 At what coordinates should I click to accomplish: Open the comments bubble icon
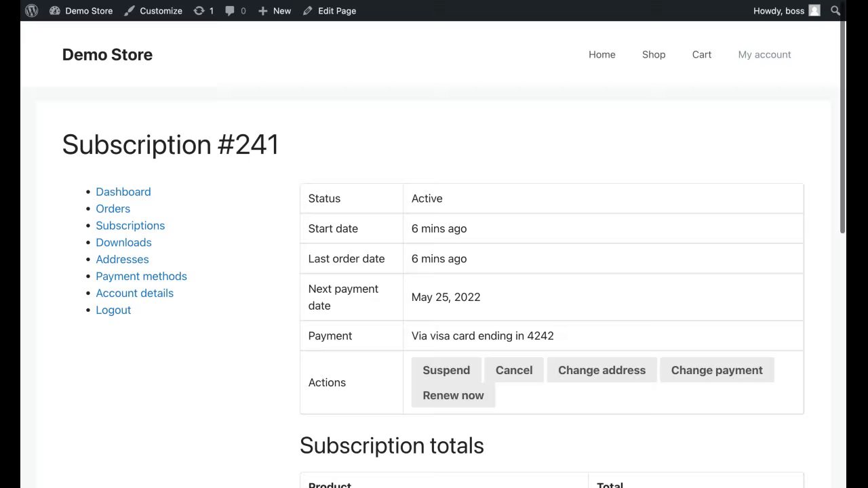point(231,11)
